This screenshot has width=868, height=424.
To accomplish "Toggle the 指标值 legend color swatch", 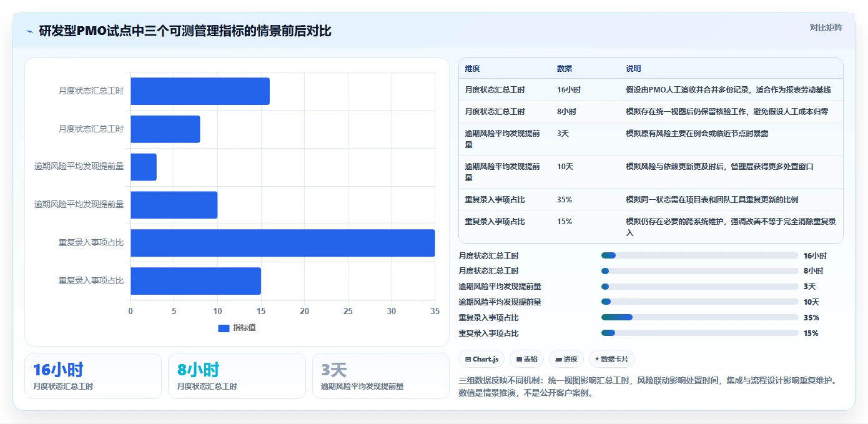I will (224, 328).
